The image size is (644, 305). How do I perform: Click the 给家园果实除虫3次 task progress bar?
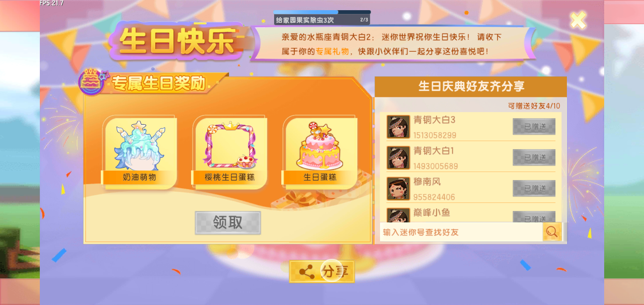pyautogui.click(x=322, y=17)
